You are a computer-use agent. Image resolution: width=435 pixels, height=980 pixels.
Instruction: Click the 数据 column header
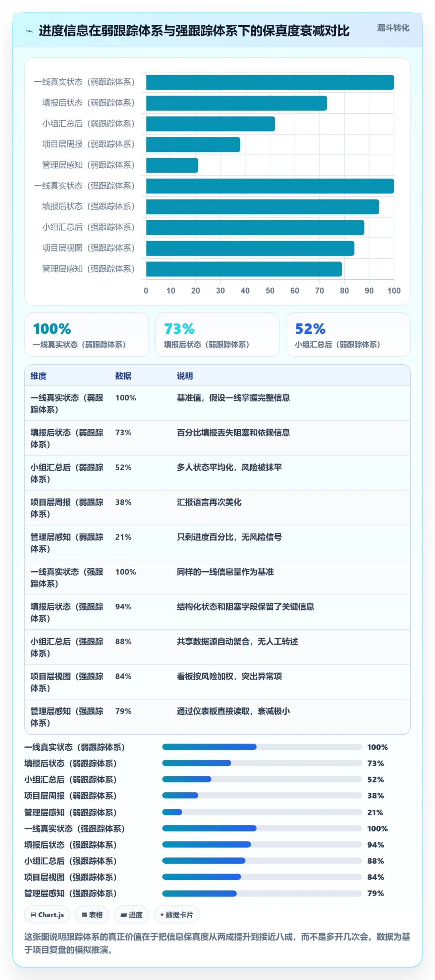[123, 376]
